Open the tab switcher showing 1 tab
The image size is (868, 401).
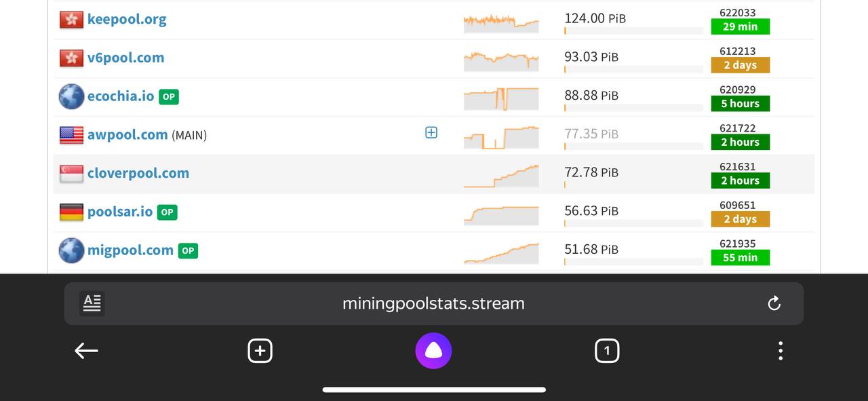click(x=606, y=351)
